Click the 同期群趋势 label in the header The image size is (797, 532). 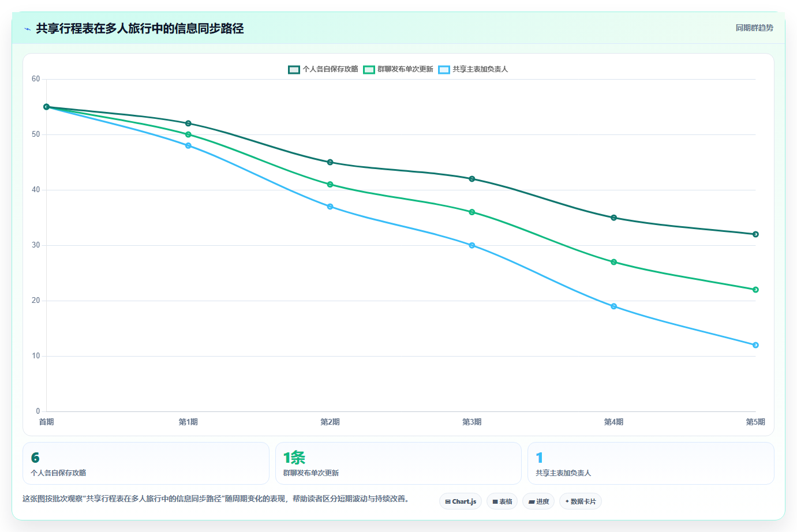click(754, 28)
